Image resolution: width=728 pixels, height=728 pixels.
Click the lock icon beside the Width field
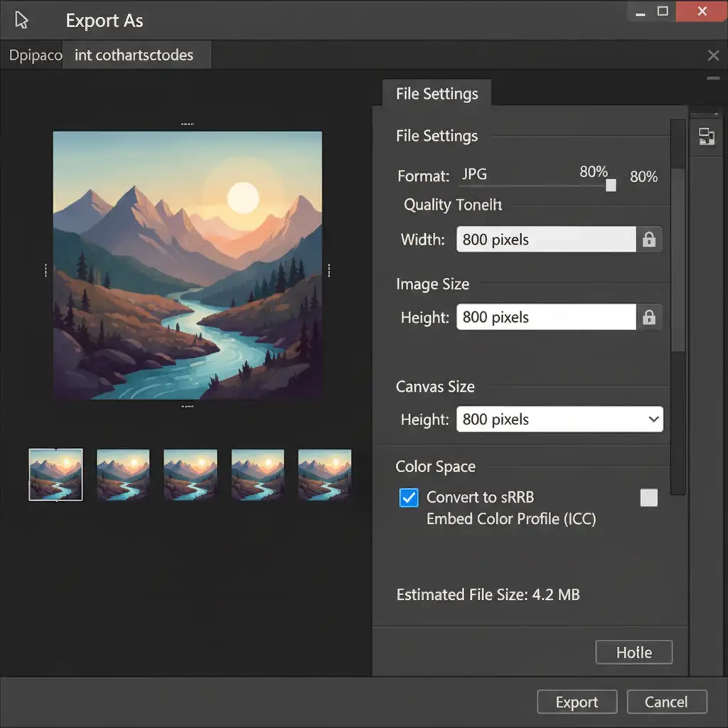pos(648,240)
